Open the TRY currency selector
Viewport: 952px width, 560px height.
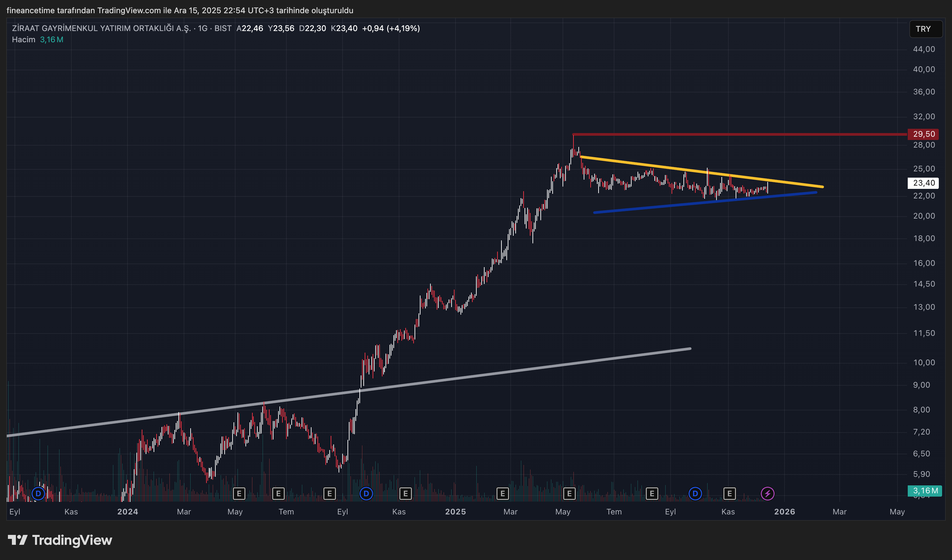tap(925, 29)
